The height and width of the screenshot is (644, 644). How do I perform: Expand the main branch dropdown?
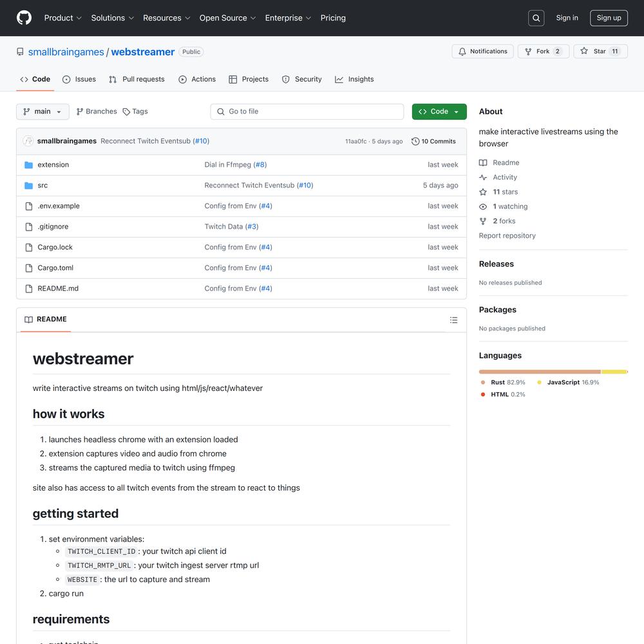[x=43, y=111]
